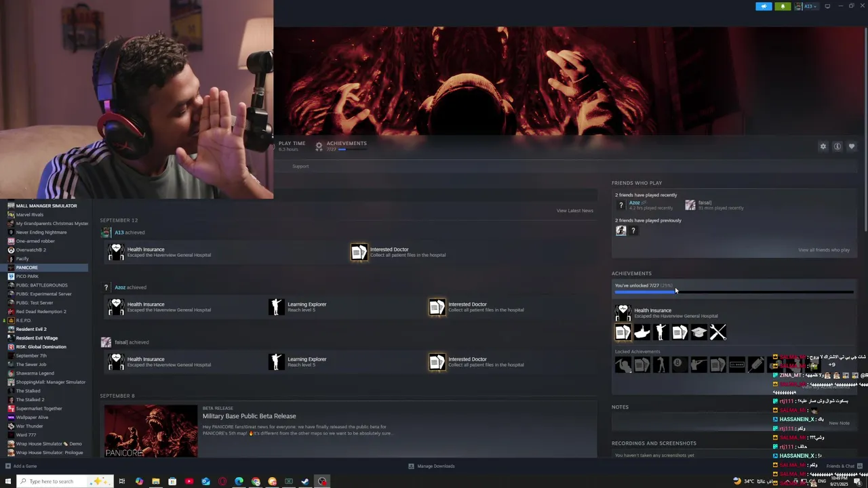Image resolution: width=868 pixels, height=488 pixels.
Task: Open game settings gear icon below banner
Action: 823,146
